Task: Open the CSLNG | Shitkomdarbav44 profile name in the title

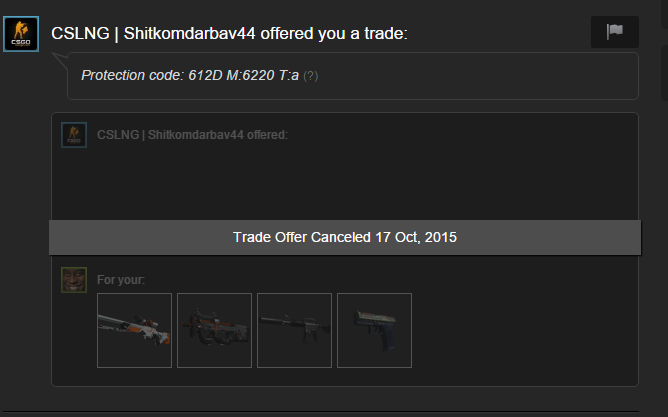Action: click(x=153, y=33)
